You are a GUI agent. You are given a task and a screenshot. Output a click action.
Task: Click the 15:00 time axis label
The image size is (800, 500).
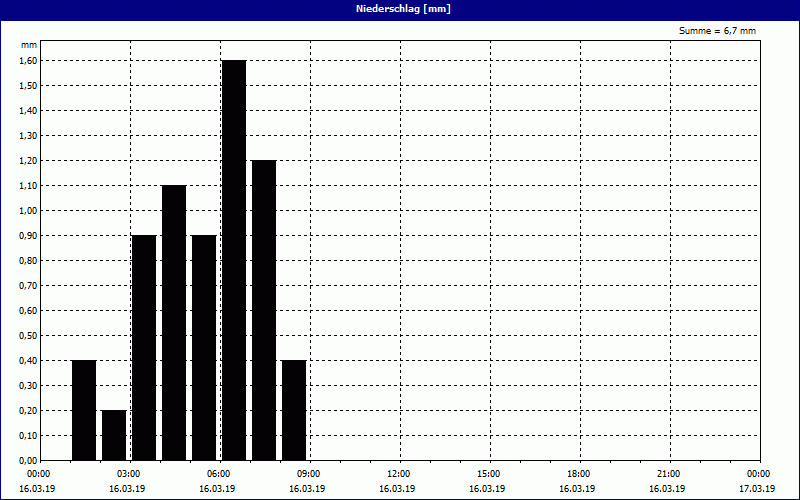[488, 474]
